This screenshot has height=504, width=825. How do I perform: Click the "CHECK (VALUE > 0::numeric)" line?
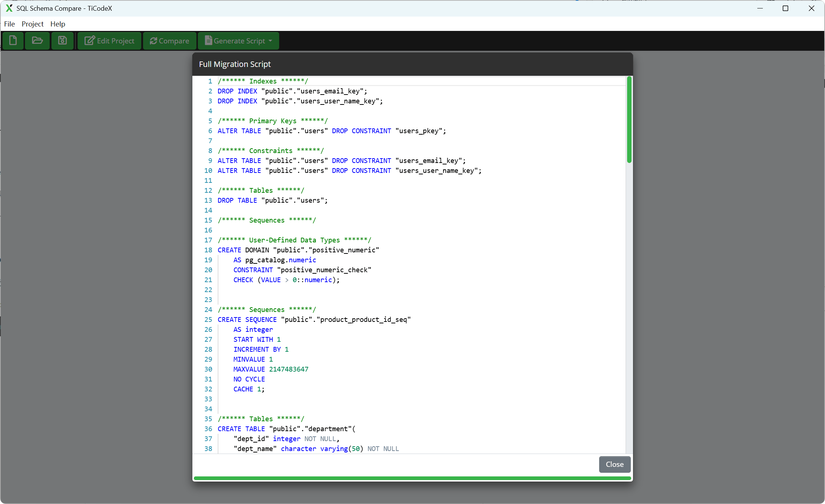[287, 280]
